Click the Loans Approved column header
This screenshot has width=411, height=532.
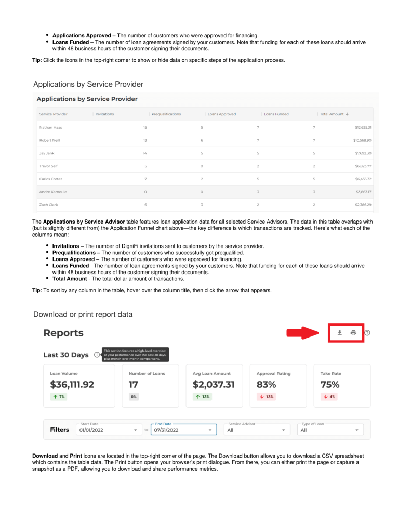pyautogui.click(x=222, y=114)
